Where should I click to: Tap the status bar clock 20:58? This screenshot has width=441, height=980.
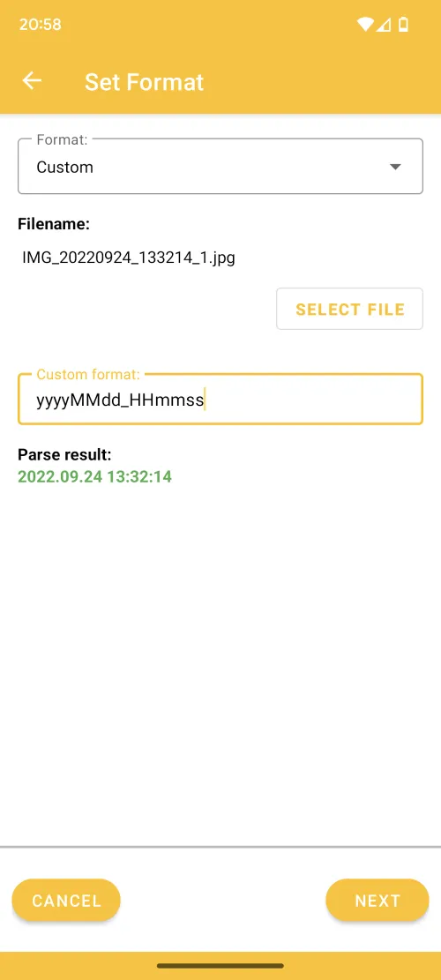(40, 25)
